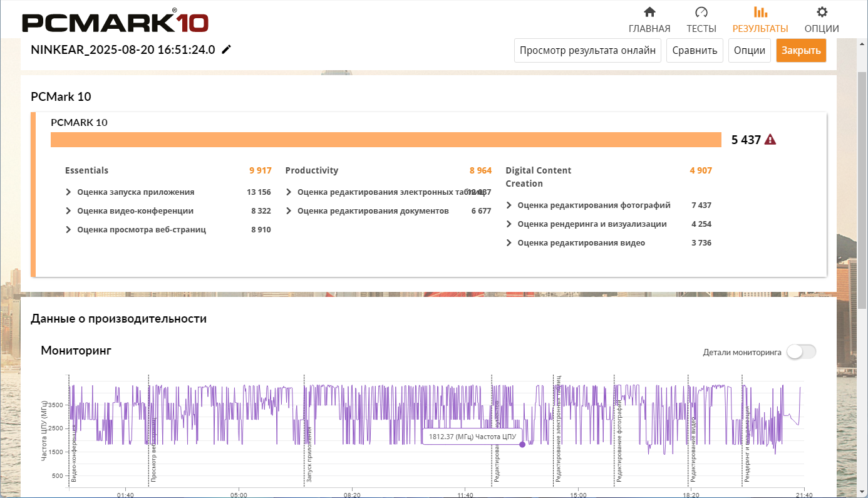Click the value 13 156
The width and height of the screenshot is (868, 498).
tap(259, 192)
